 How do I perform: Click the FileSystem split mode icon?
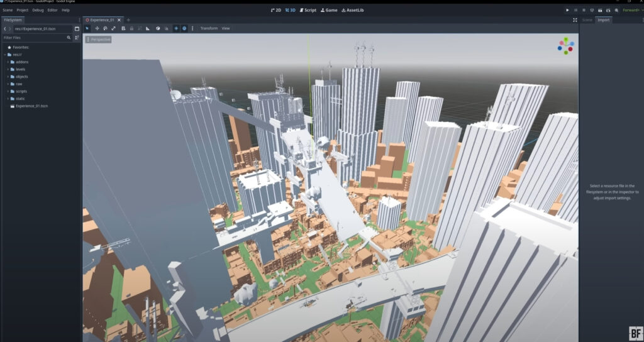click(77, 29)
